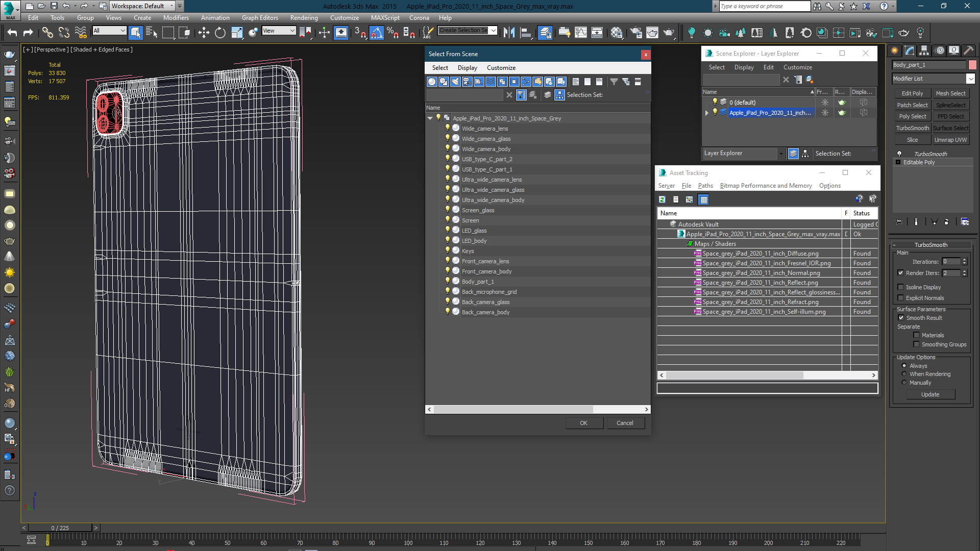Image resolution: width=980 pixels, height=551 pixels.
Task: Open the Create command panel tab
Action: [x=895, y=50]
